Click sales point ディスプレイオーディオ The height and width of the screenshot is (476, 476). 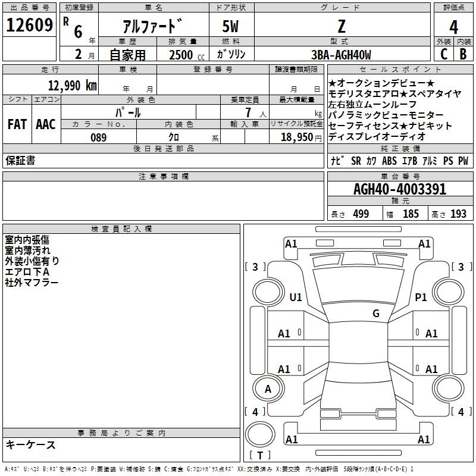coord(377,136)
